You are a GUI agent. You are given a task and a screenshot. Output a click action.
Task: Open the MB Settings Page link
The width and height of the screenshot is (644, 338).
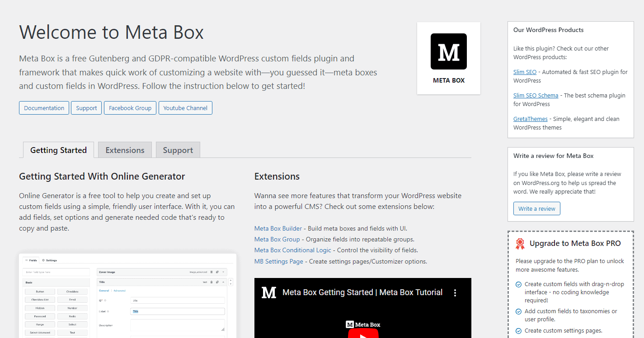tap(279, 261)
